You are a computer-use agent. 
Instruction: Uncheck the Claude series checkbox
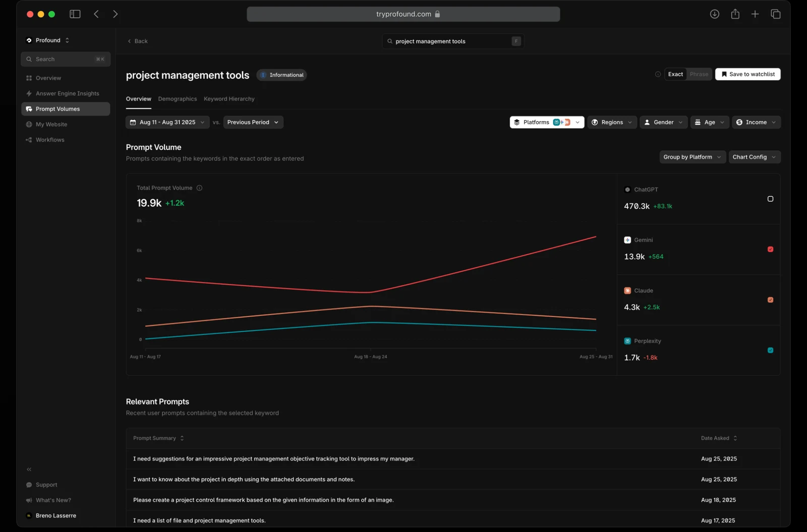(770, 300)
